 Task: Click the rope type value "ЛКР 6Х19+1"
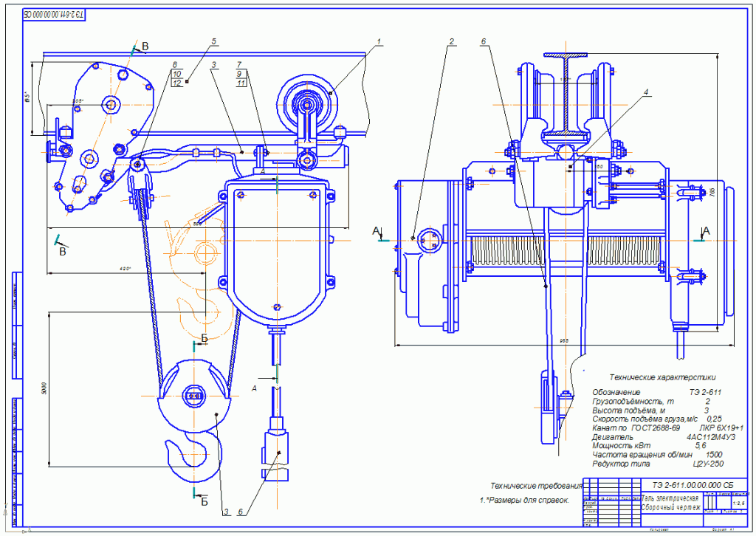tap(721, 428)
